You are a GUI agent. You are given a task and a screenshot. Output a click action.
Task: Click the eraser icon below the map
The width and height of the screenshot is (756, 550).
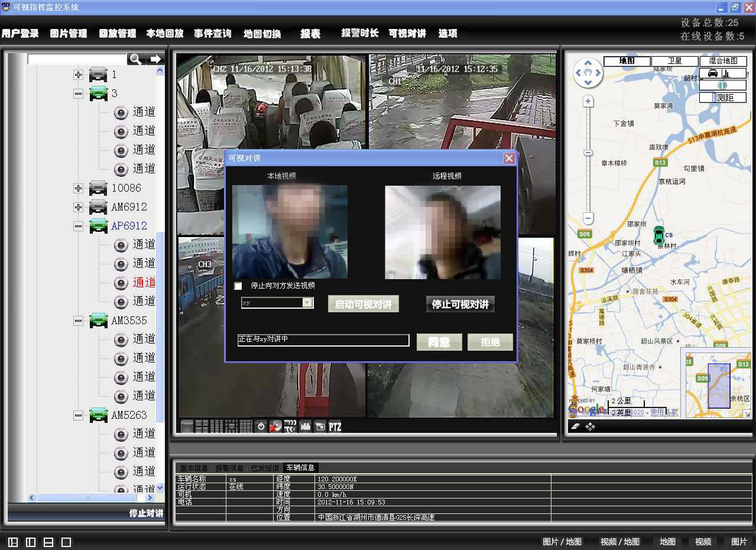pyautogui.click(x=577, y=426)
